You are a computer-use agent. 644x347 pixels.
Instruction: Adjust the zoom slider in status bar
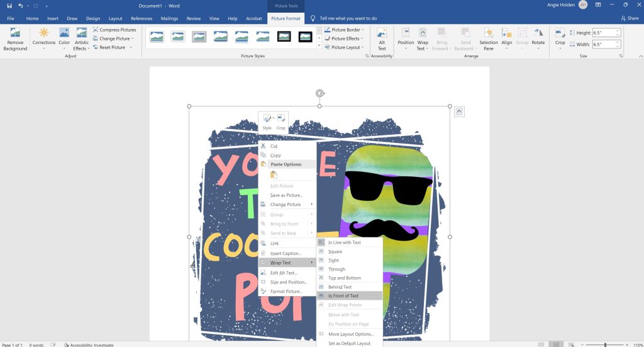(605, 344)
